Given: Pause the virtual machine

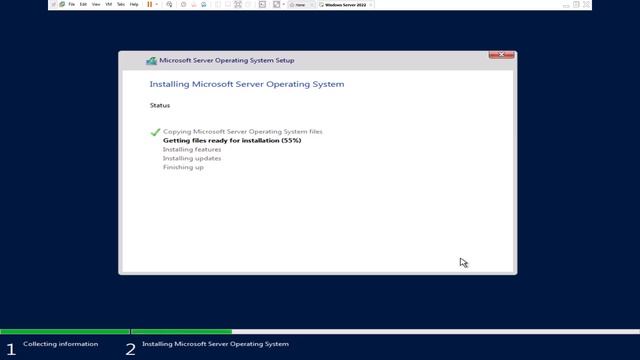Looking at the screenshot, I should (150, 4).
